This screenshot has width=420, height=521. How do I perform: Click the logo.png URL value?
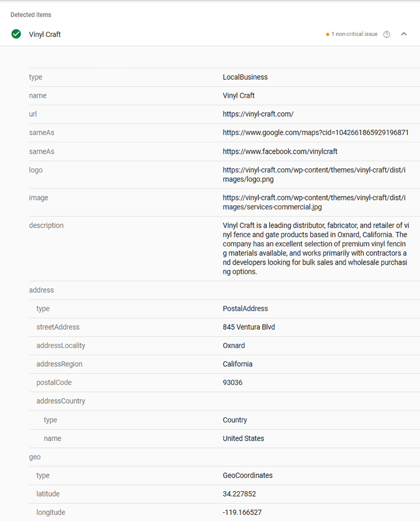314,175
